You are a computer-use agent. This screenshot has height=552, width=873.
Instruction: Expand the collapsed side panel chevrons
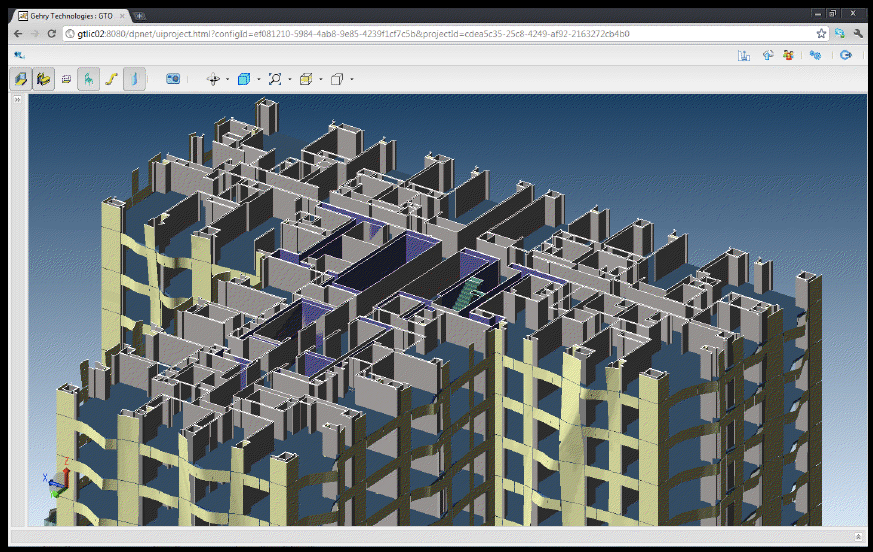17,100
